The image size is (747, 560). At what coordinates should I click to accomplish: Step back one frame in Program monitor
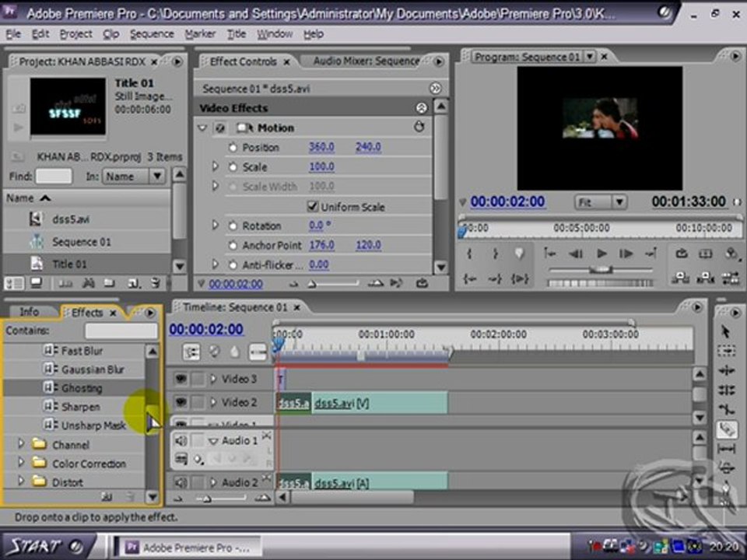click(576, 254)
